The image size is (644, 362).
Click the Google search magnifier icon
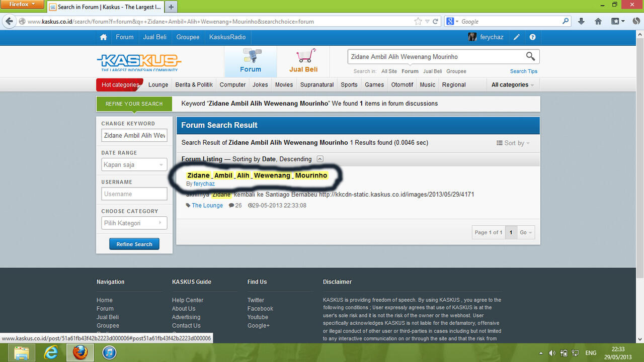[566, 22]
